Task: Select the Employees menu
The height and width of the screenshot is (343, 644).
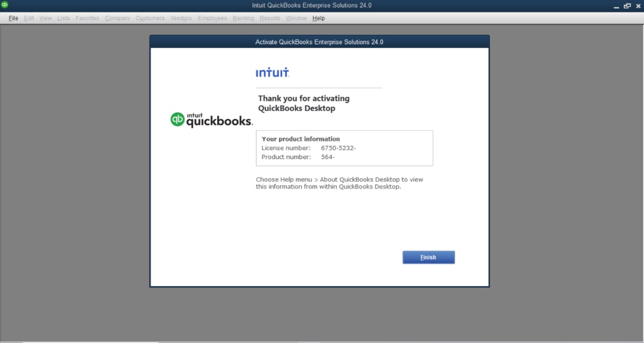Action: pos(212,18)
